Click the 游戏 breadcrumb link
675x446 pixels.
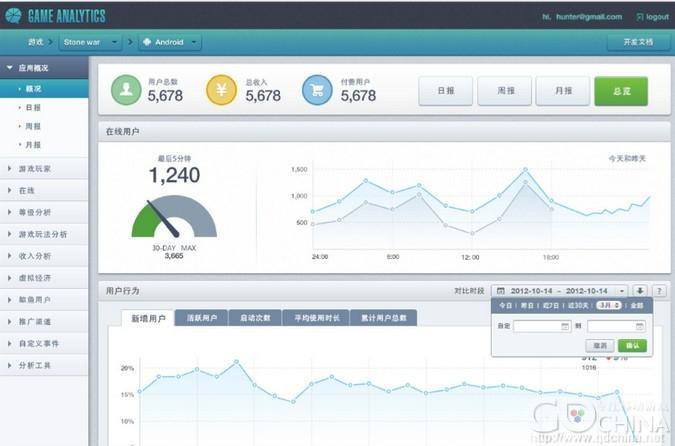point(36,42)
